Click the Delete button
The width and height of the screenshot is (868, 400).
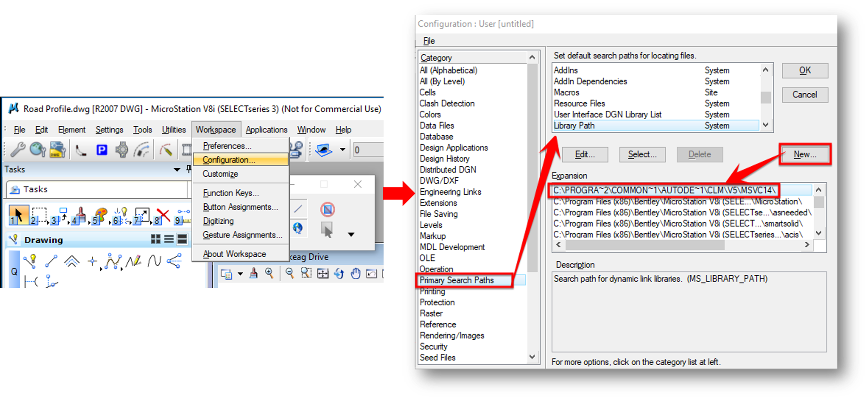point(700,155)
